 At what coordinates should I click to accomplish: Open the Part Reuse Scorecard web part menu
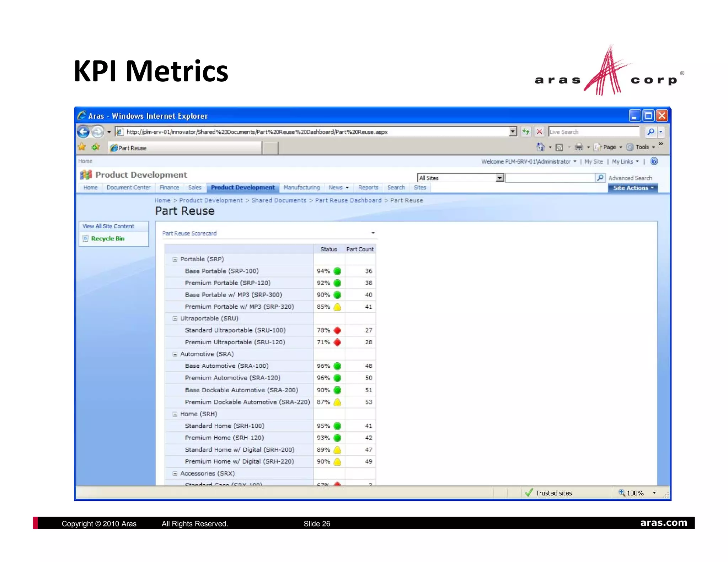(373, 233)
